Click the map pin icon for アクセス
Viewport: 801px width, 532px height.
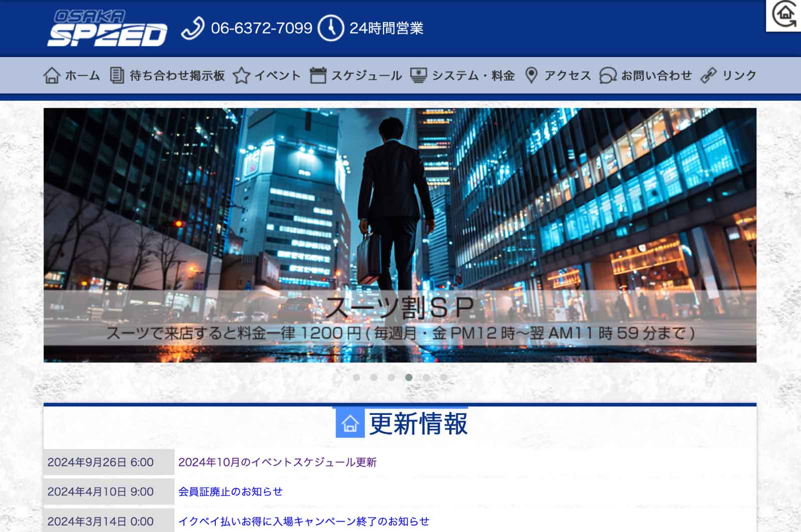tap(531, 75)
